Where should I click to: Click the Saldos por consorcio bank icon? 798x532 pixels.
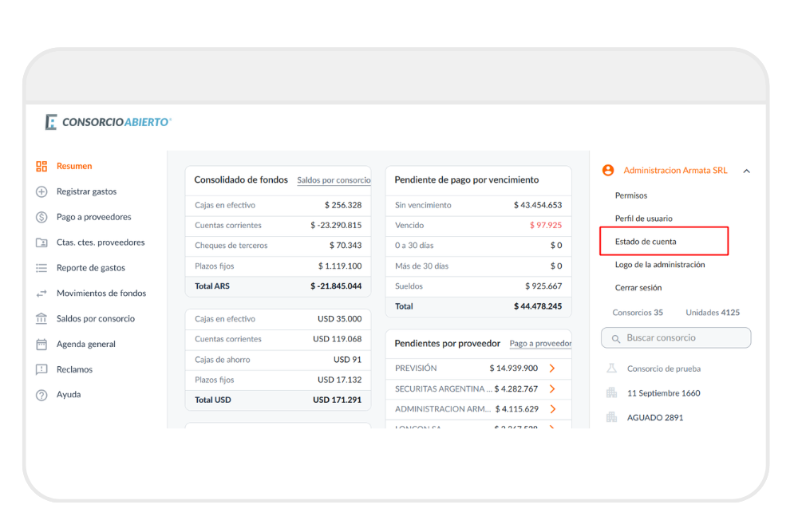[x=41, y=319]
